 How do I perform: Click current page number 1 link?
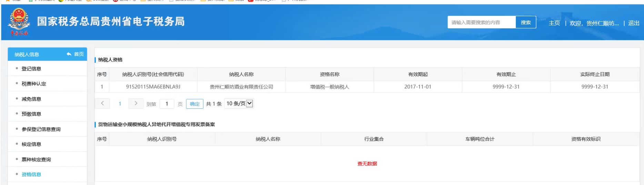pos(120,104)
